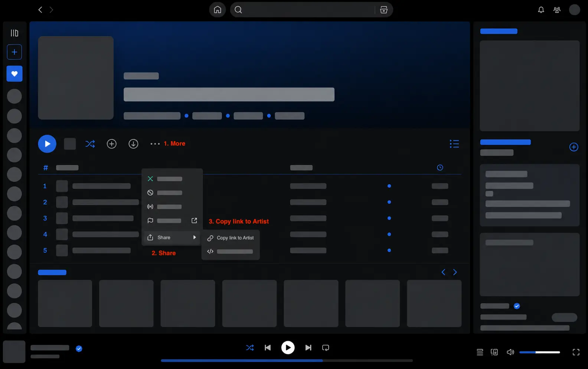The width and height of the screenshot is (588, 369).
Task: Open the first library item in the sidebar
Action: [x=14, y=96]
